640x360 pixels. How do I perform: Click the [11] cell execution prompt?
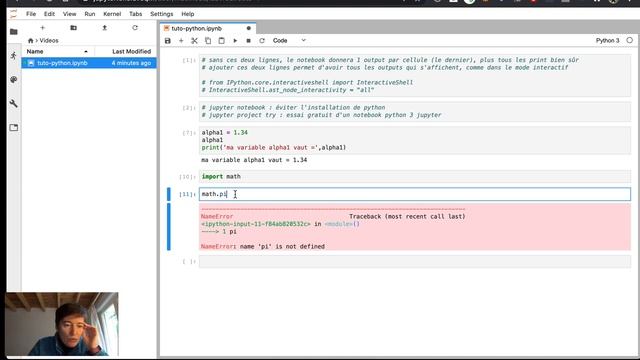click(x=188, y=194)
